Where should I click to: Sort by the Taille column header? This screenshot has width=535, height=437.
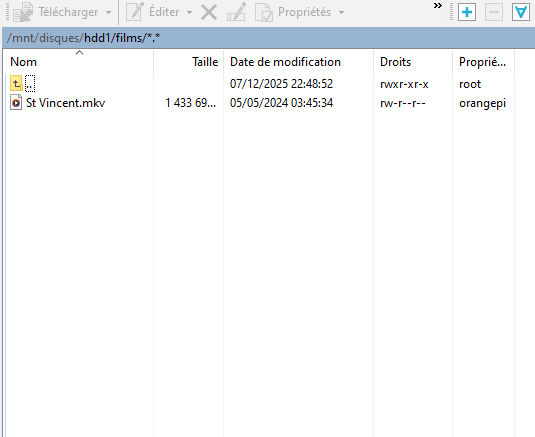click(x=189, y=62)
